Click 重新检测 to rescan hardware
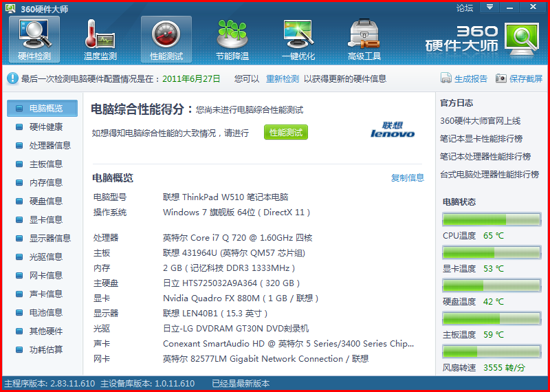550x392 pixels. (283, 78)
